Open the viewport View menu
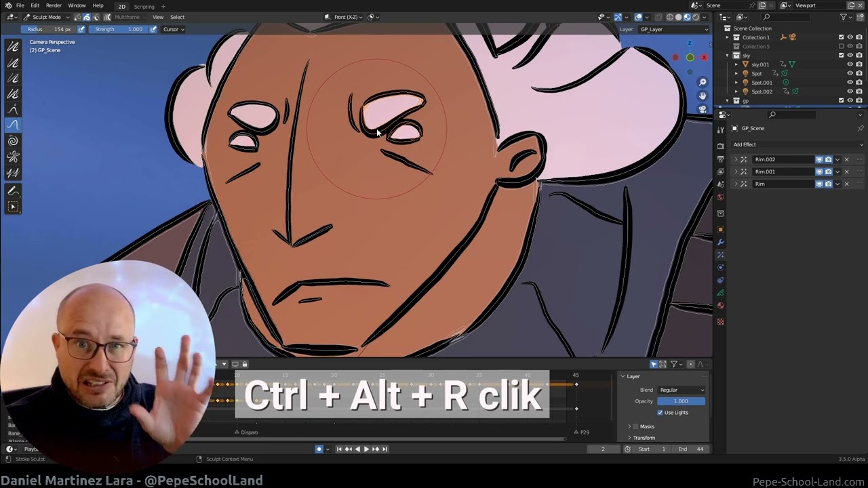 [x=158, y=17]
